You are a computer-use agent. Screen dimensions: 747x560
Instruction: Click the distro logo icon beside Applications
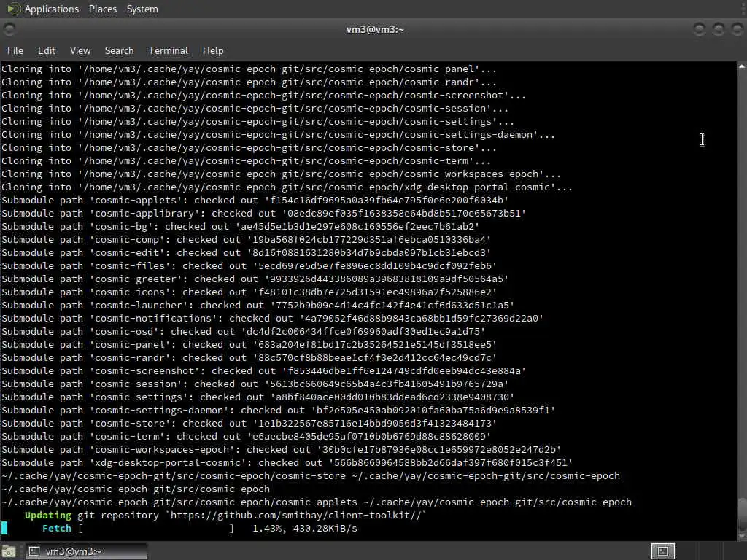[x=13, y=9]
